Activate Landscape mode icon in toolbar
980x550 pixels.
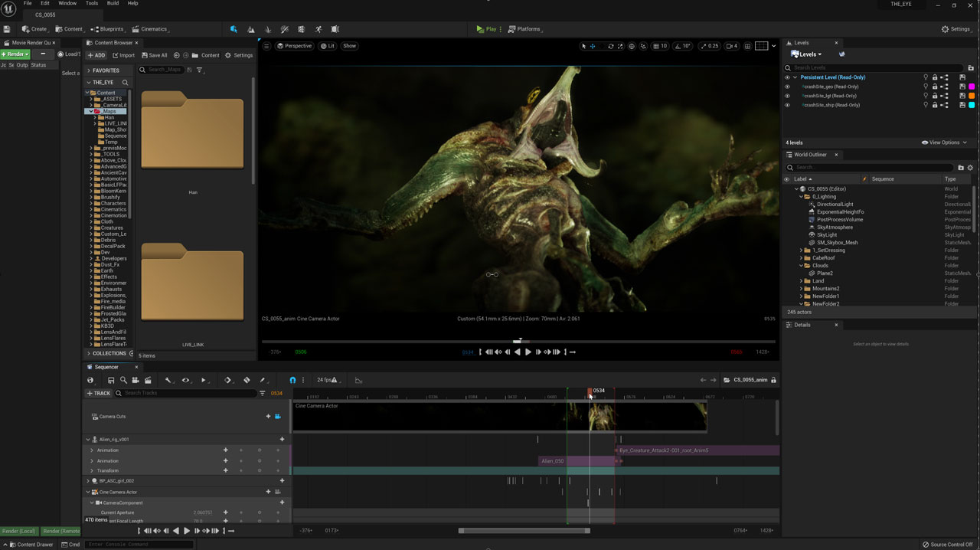click(x=251, y=29)
